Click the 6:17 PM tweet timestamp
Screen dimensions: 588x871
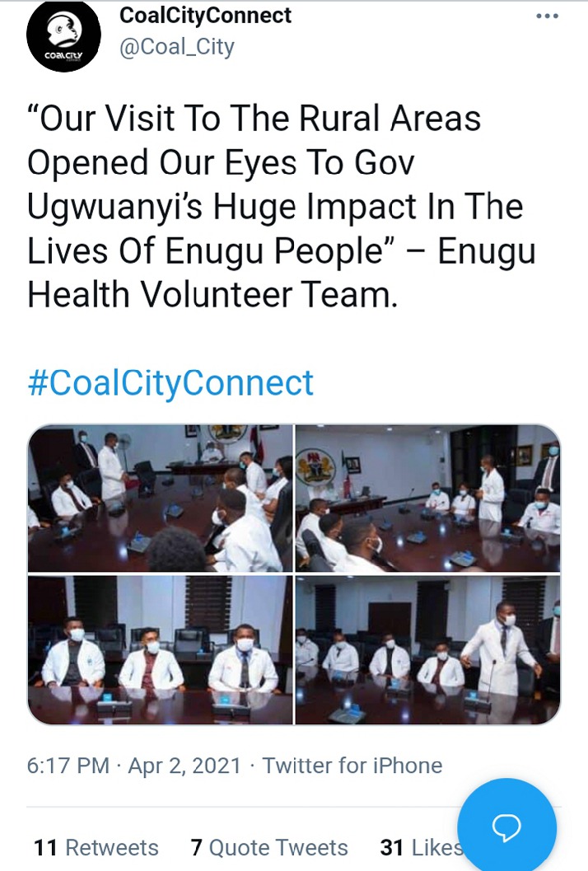pos(68,766)
